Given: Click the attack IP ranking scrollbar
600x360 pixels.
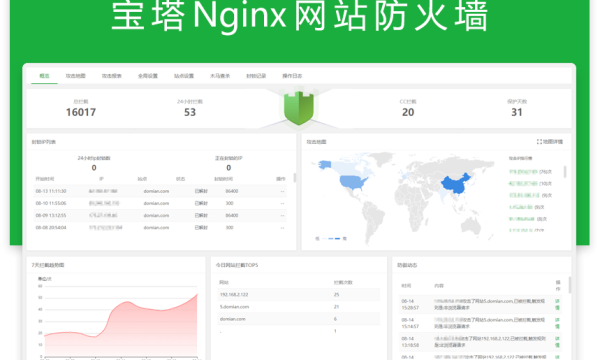Looking at the screenshot, I should tap(565, 172).
